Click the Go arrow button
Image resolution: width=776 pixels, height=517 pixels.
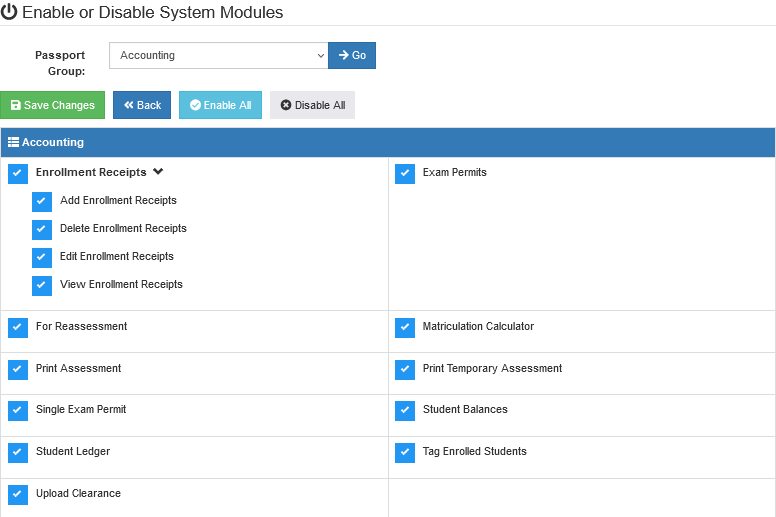coord(352,55)
